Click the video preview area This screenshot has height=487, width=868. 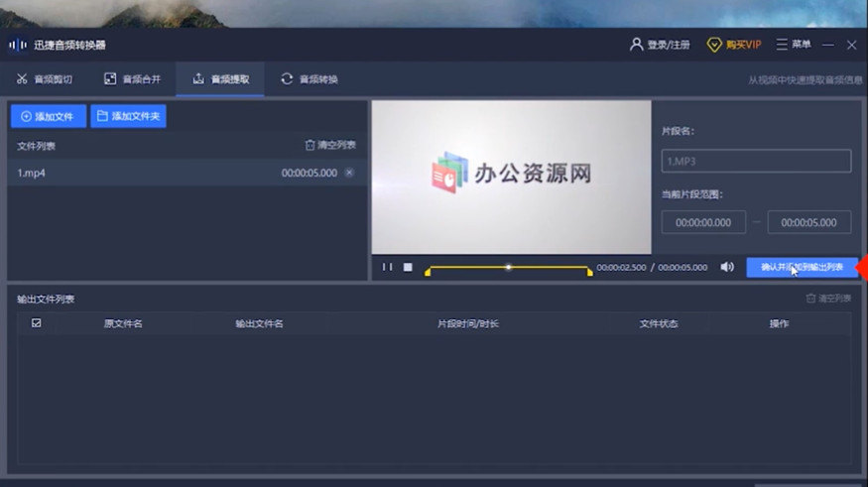[x=512, y=178]
